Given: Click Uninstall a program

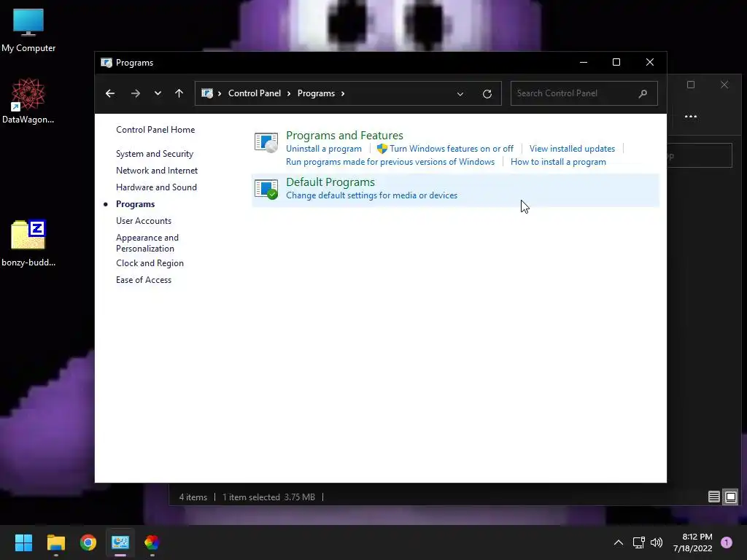Looking at the screenshot, I should (x=323, y=149).
